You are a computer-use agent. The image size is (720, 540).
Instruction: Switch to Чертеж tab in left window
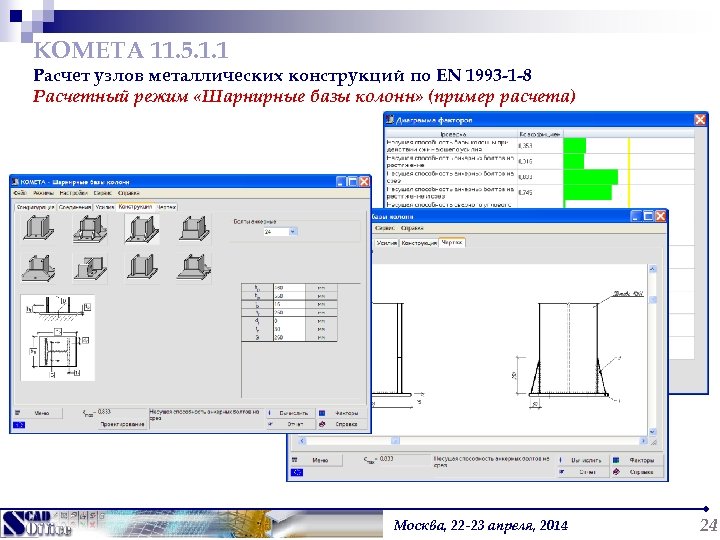coord(166,207)
